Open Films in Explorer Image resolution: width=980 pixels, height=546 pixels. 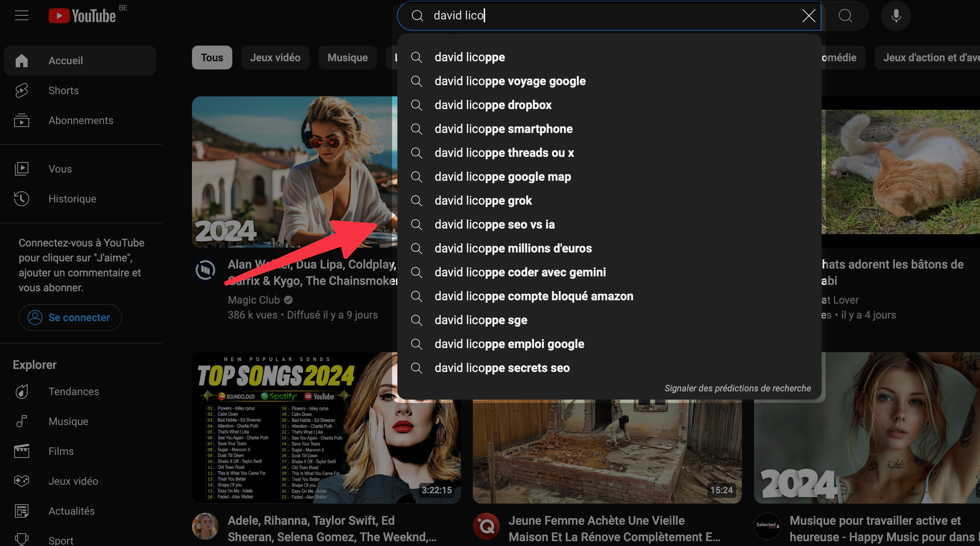pyautogui.click(x=80, y=451)
